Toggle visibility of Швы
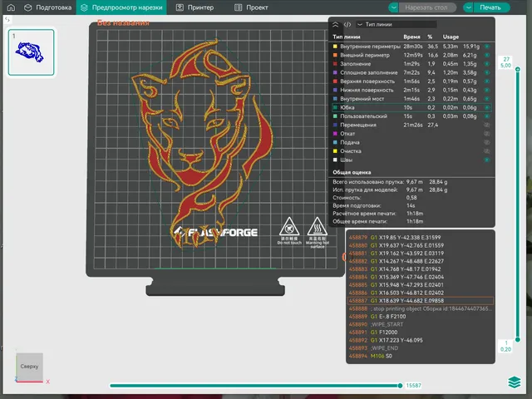 click(x=487, y=160)
